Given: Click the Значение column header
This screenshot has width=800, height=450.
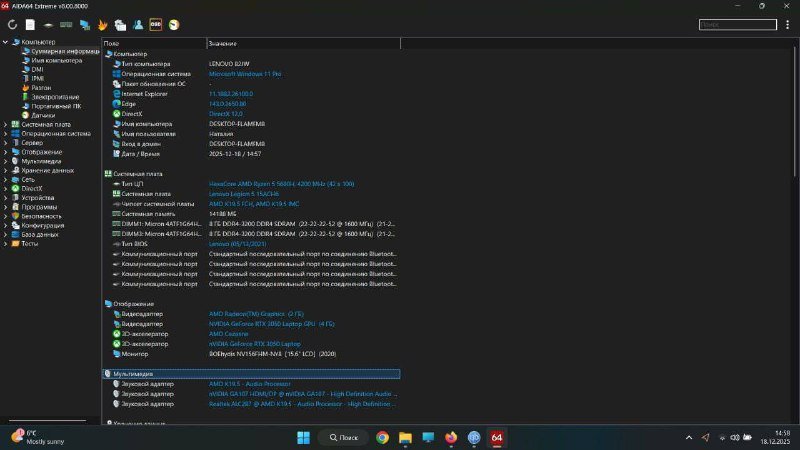Looking at the screenshot, I should (x=304, y=44).
